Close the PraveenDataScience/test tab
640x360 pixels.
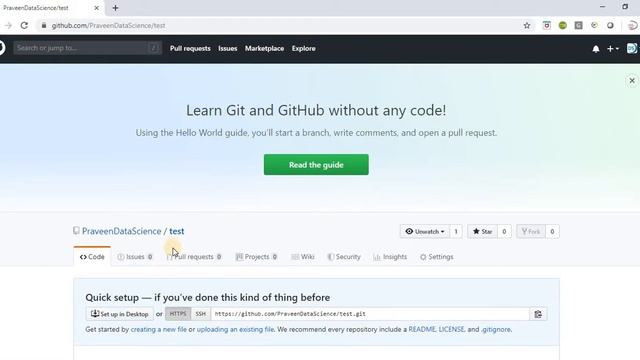96,8
